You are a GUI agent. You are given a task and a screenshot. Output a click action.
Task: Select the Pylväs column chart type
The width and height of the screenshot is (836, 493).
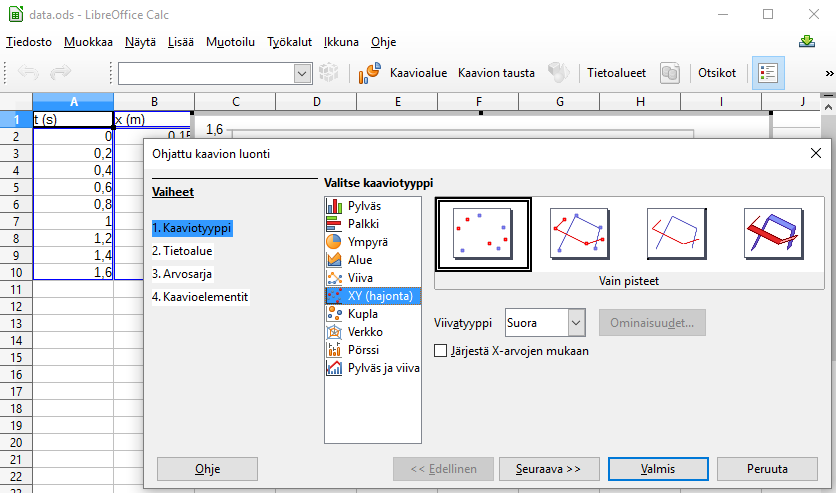click(x=363, y=205)
